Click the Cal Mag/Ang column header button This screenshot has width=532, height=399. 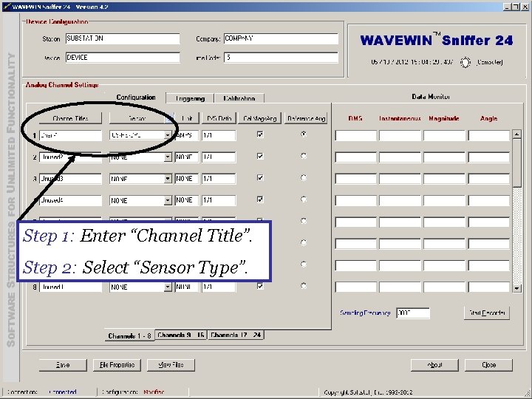[x=260, y=118]
